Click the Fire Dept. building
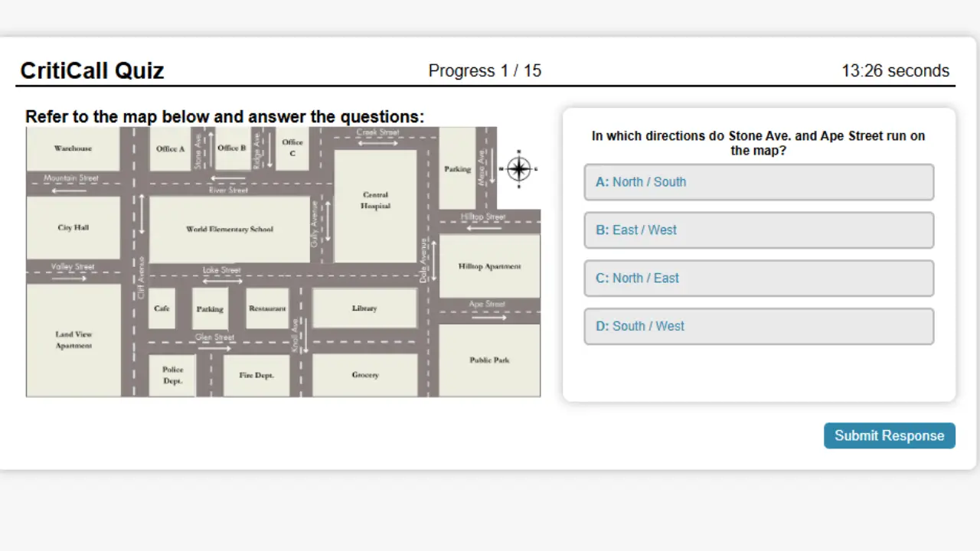 pos(256,375)
